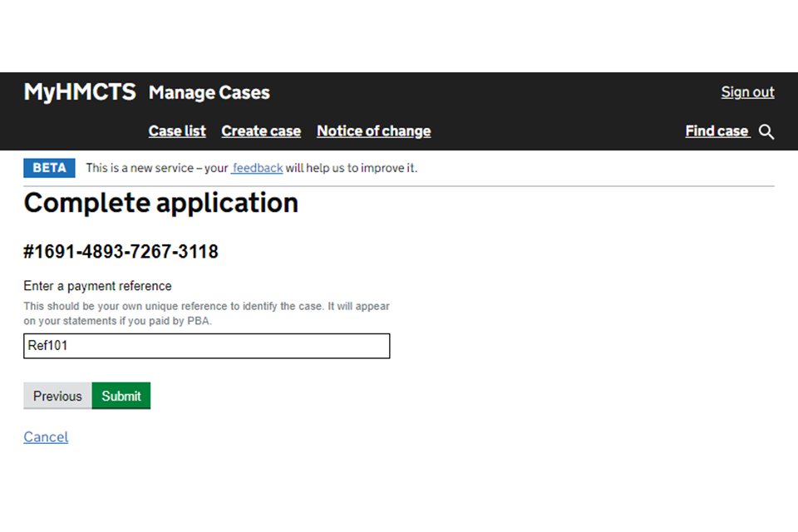798x532 pixels.
Task: Click the 'will help us to improve it' text
Action: tap(352, 168)
